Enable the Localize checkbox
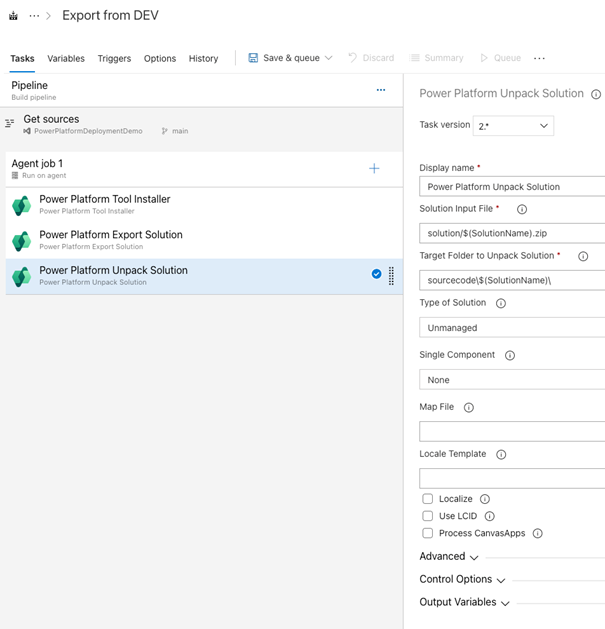 pos(428,499)
